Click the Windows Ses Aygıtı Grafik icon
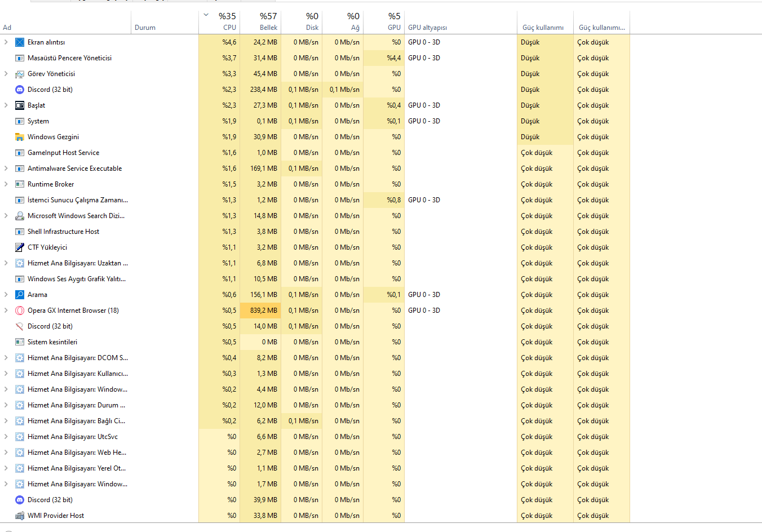 20,279
